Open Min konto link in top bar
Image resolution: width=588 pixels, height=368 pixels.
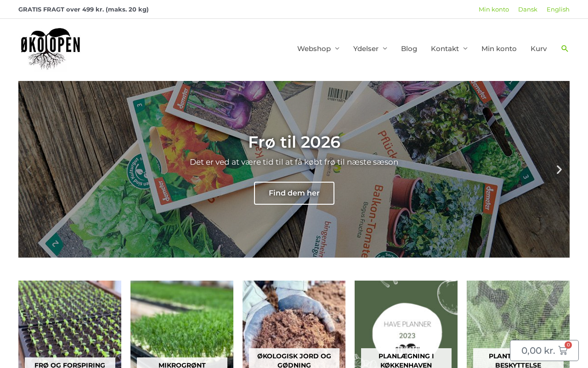[494, 9]
